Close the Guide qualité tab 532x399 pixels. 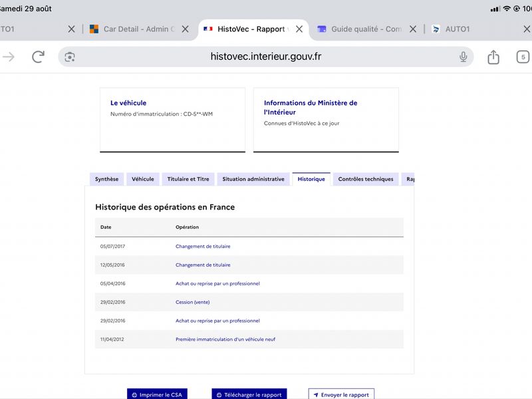coord(412,29)
